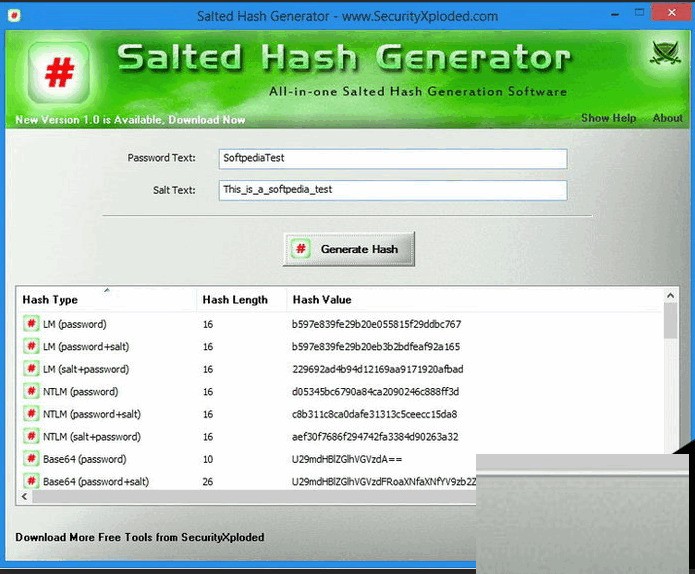Click the hash icon beside NTLM (password)
The width and height of the screenshot is (695, 574).
(31, 391)
